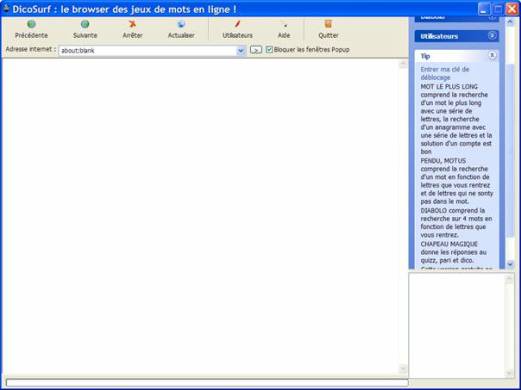This screenshot has height=390, width=521.
Task: Collapse the topmost sidebar panel chevron
Action: [x=492, y=18]
